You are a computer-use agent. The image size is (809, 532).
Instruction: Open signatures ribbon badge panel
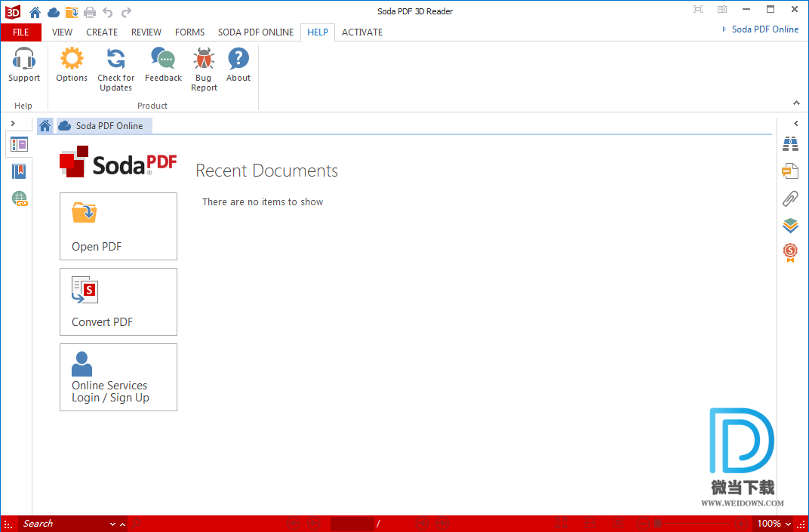790,253
